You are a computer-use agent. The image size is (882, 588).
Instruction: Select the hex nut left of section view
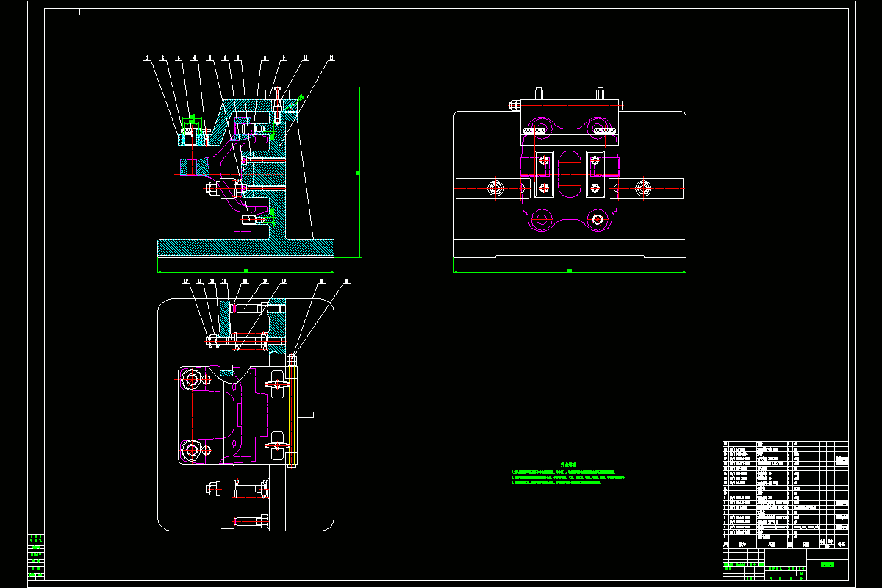212,189
